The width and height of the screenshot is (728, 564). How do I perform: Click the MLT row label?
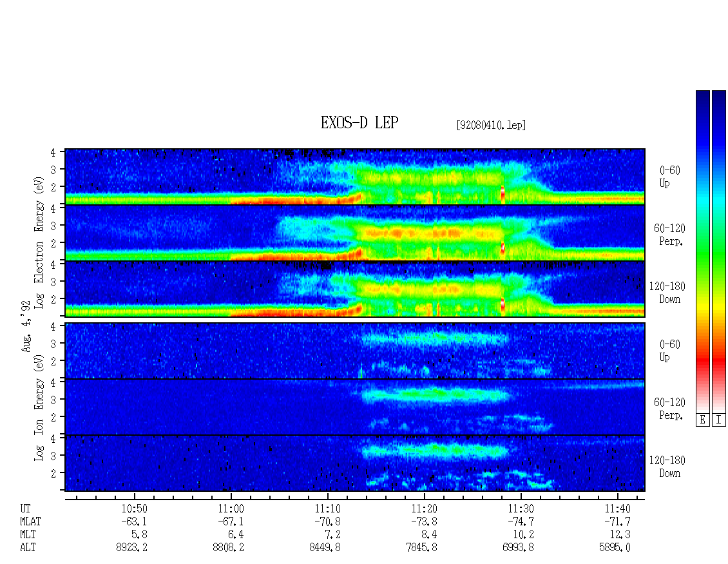28,535
